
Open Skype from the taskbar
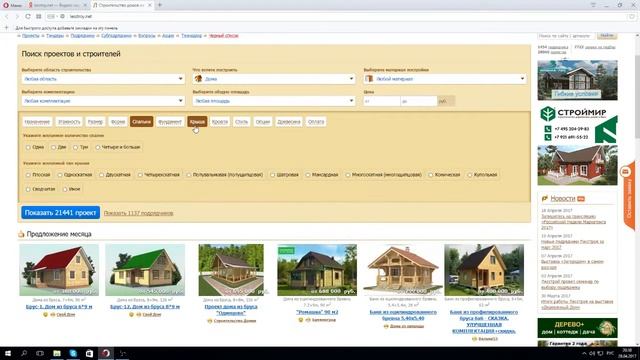pyautogui.click(x=73, y=353)
